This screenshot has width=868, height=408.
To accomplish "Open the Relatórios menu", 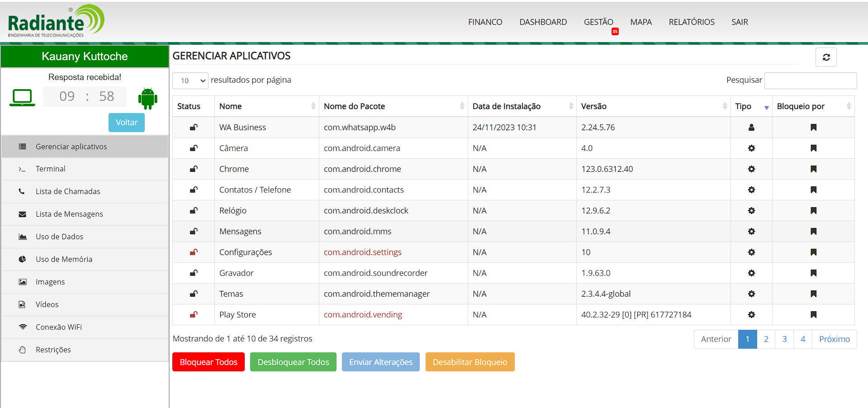I will point(691,22).
